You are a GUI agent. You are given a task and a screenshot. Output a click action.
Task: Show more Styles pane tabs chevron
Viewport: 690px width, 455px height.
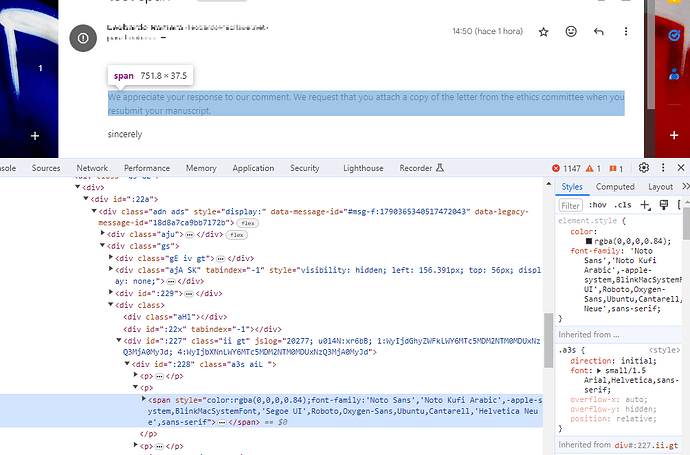686,187
